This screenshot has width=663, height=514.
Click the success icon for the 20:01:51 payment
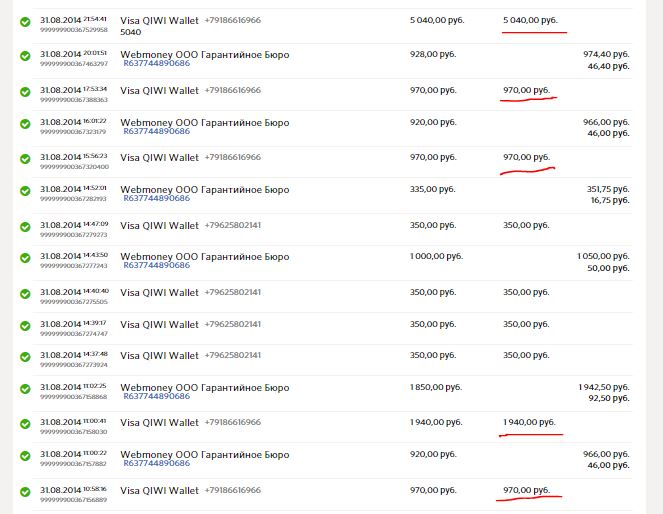(x=25, y=59)
